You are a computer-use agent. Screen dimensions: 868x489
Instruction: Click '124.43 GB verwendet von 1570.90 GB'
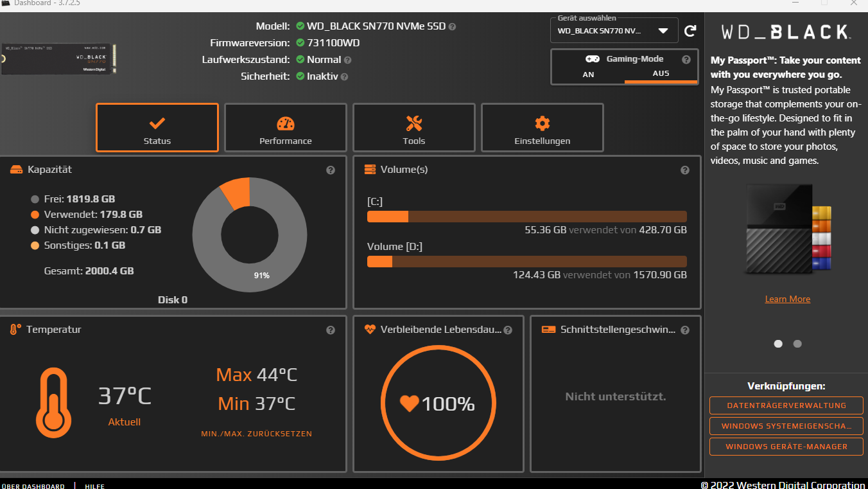[x=600, y=275]
